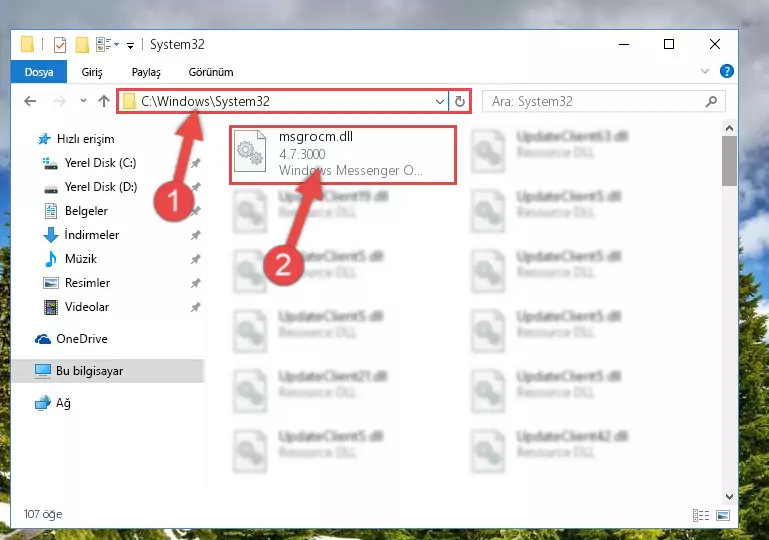Image resolution: width=769 pixels, height=540 pixels.
Task: Click the Properties checkmark icon in title bar
Action: click(x=60, y=45)
